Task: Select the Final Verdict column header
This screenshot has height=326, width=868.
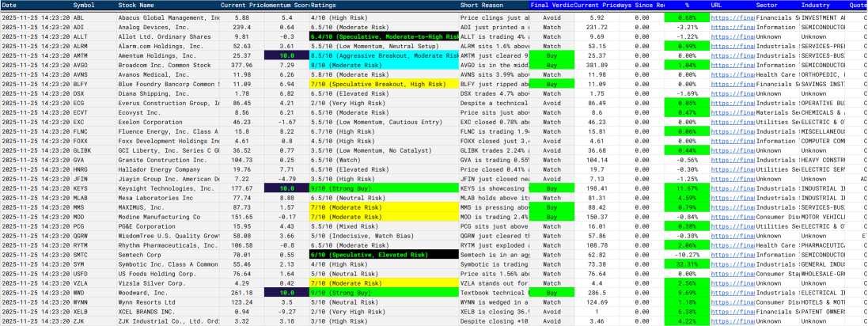Action: pyautogui.click(x=552, y=5)
